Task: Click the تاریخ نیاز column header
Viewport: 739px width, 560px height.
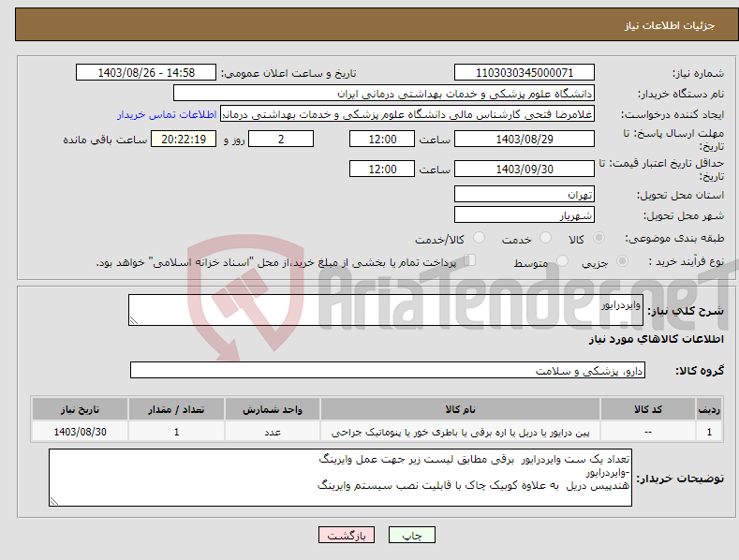Action: pyautogui.click(x=81, y=409)
